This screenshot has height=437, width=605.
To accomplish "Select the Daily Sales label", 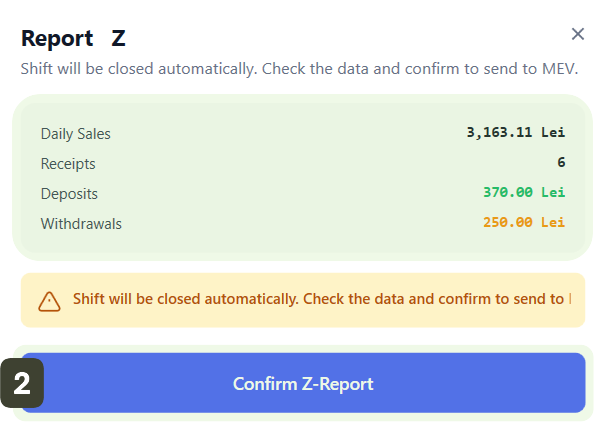I will pos(76,134).
